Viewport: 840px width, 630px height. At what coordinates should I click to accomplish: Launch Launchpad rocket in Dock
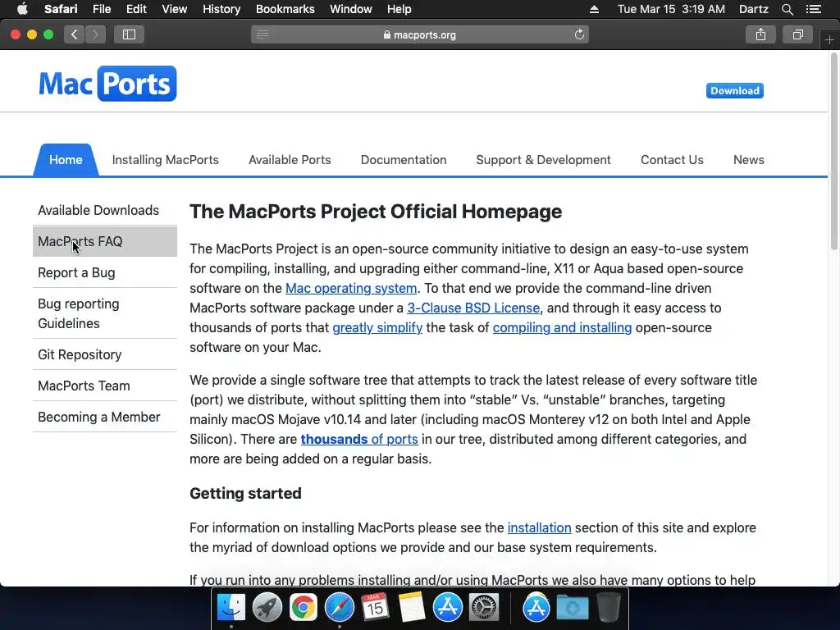tap(267, 608)
